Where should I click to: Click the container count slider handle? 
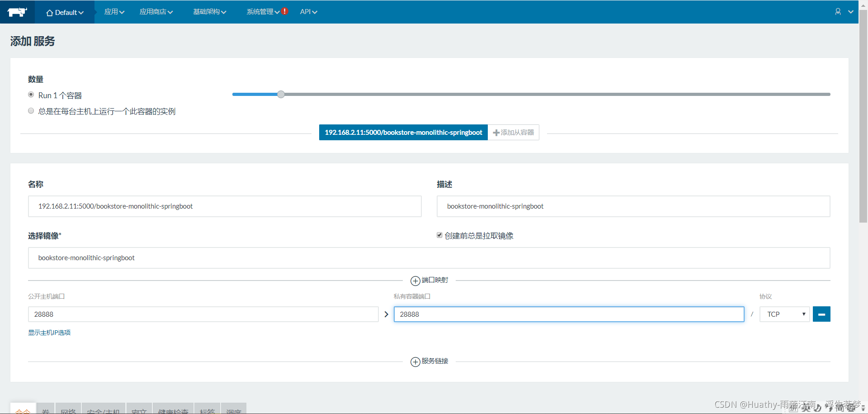tap(281, 94)
